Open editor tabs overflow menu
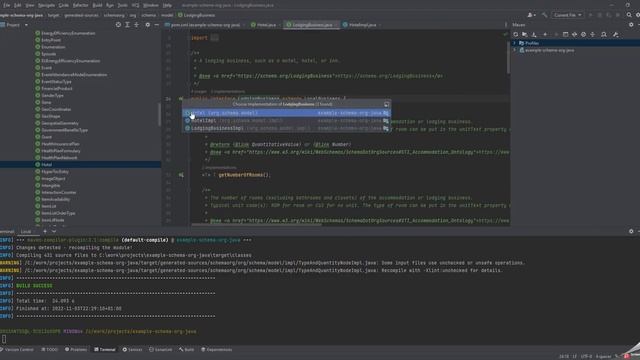 pyautogui.click(x=506, y=25)
